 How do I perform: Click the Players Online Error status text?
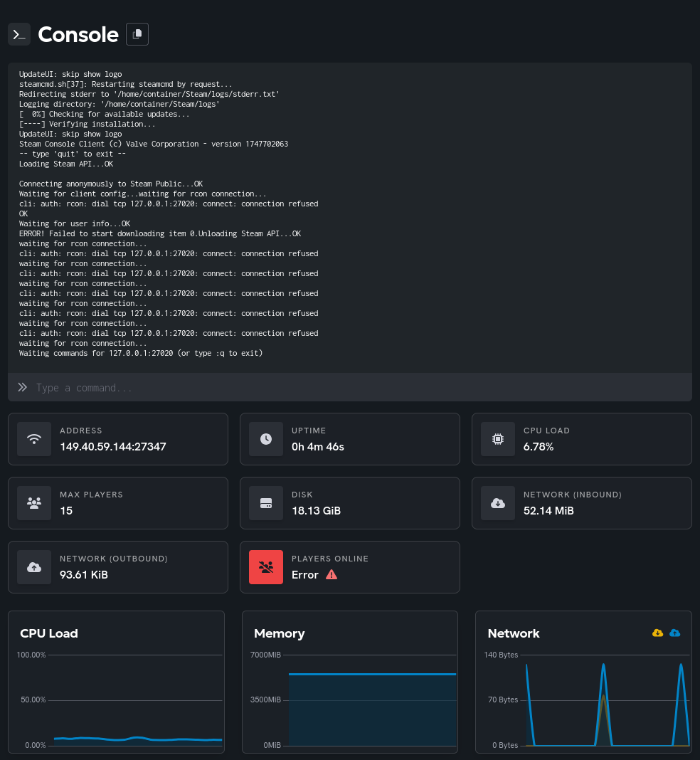(x=305, y=575)
